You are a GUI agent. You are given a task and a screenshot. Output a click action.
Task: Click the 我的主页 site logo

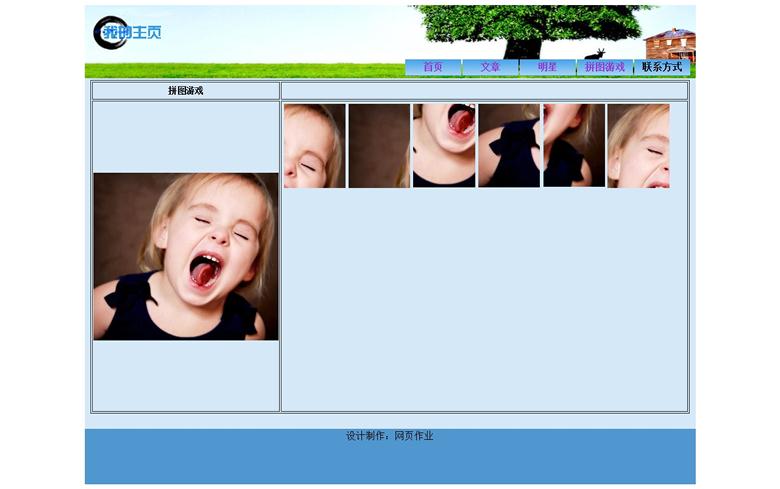126,33
